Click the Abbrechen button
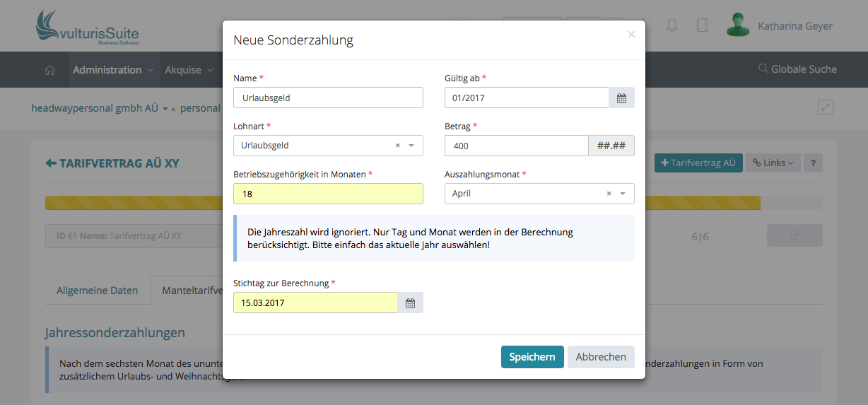This screenshot has width=868, height=405. [600, 357]
